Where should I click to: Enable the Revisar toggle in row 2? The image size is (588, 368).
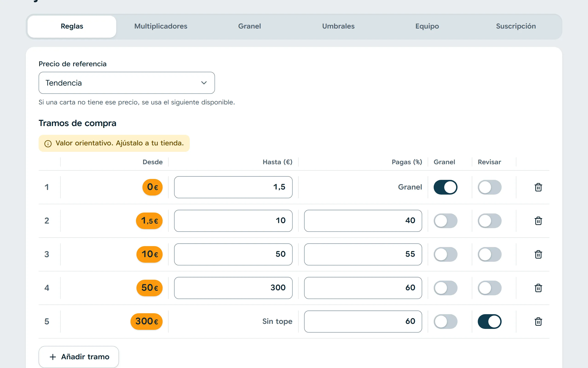(x=490, y=221)
